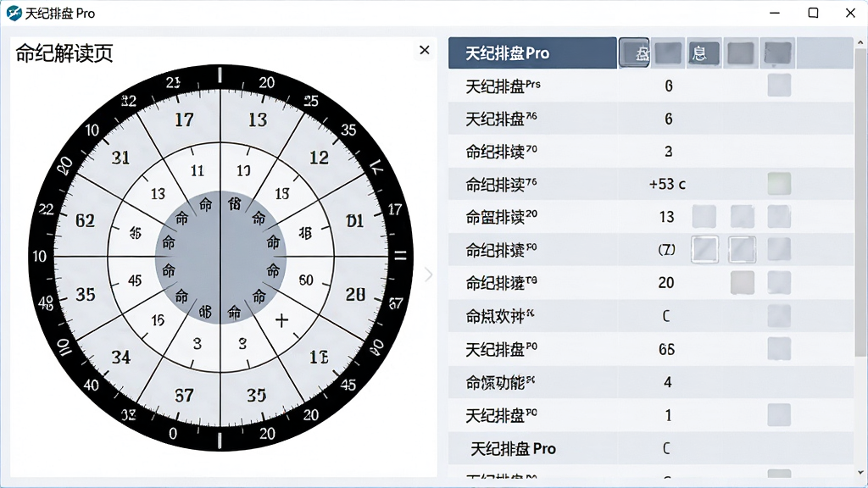Click second outlined box in the (7) row
868x488 pixels.
click(742, 250)
